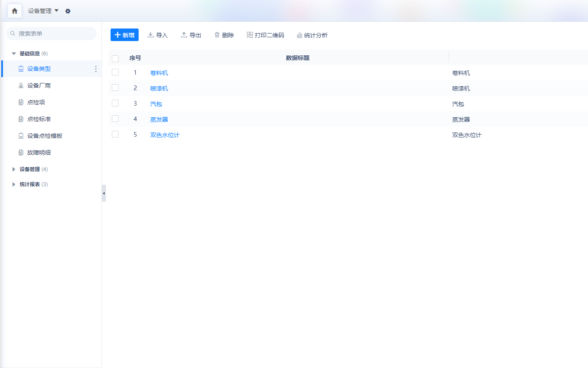This screenshot has height=368, width=588.
Task: Click the 删除 delete button
Action: 224,35
